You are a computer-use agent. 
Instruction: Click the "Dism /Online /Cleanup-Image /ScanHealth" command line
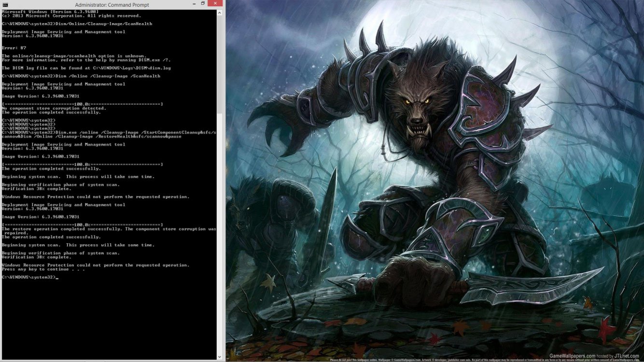click(108, 76)
